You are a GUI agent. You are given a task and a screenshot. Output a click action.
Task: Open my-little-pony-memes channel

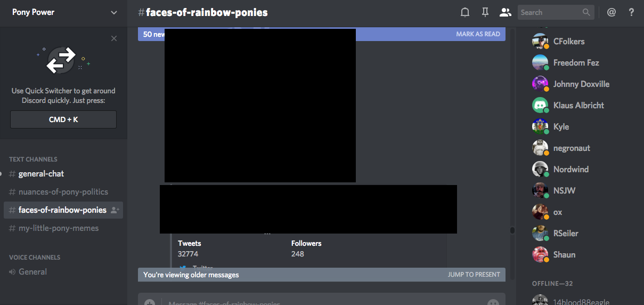tap(58, 228)
